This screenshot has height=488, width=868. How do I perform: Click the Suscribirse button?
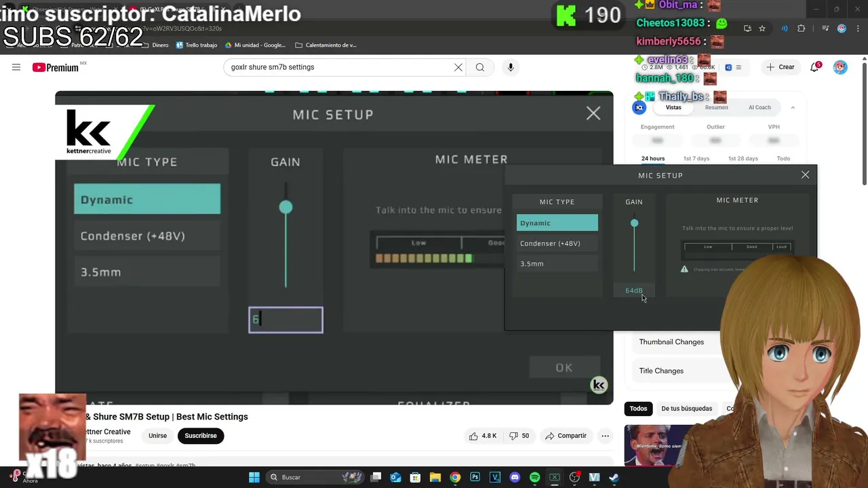(201, 436)
